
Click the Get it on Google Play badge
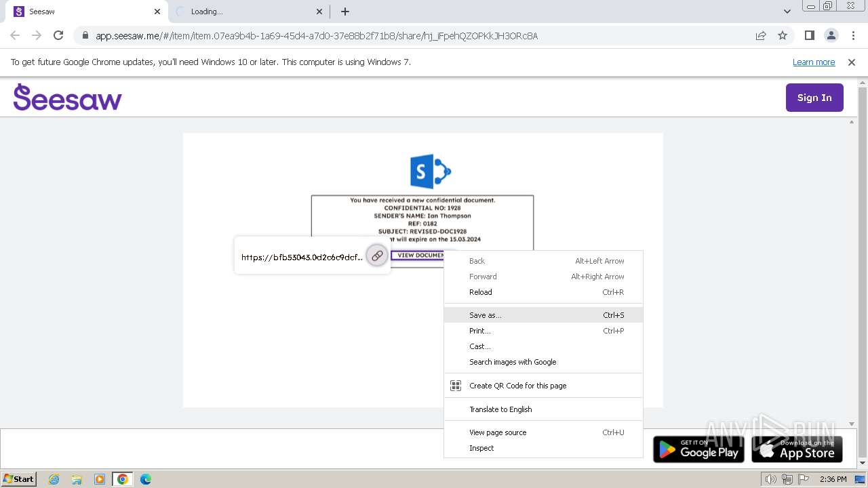698,449
